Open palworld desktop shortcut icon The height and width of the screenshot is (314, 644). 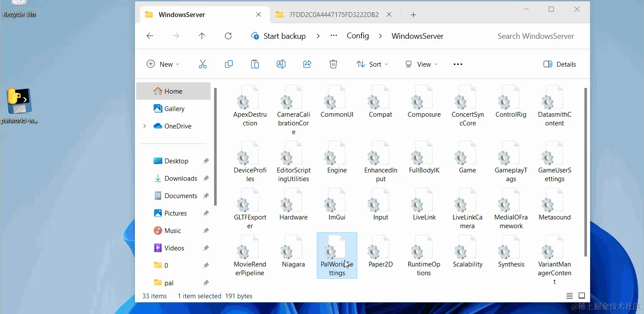click(20, 106)
